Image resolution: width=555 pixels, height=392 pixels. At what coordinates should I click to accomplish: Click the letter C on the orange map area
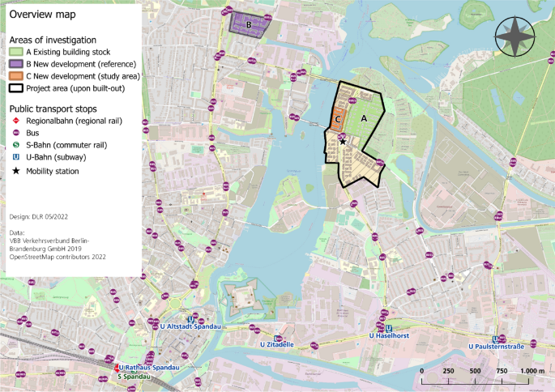(338, 120)
